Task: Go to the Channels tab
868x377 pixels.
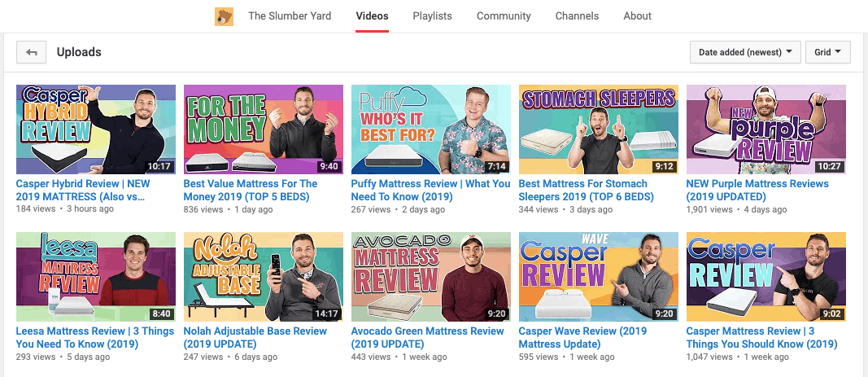Action: click(577, 16)
